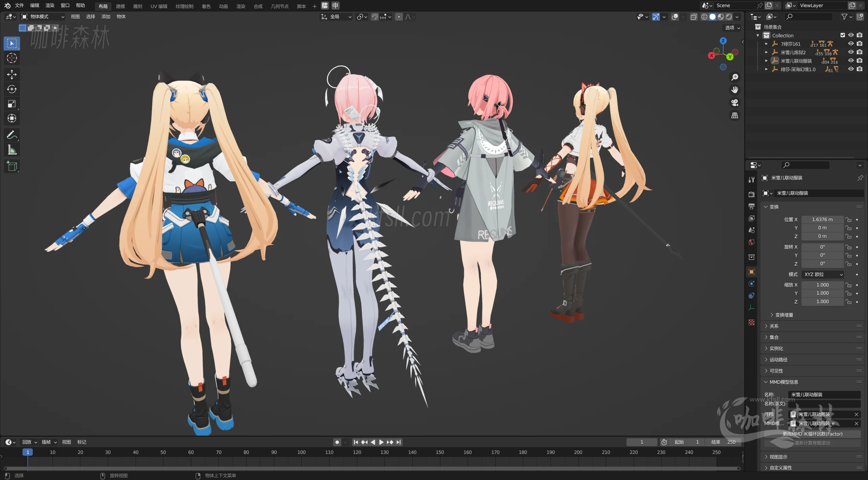The image size is (868, 480).
Task: Switch to the 建模 workspace tab
Action: [x=120, y=6]
